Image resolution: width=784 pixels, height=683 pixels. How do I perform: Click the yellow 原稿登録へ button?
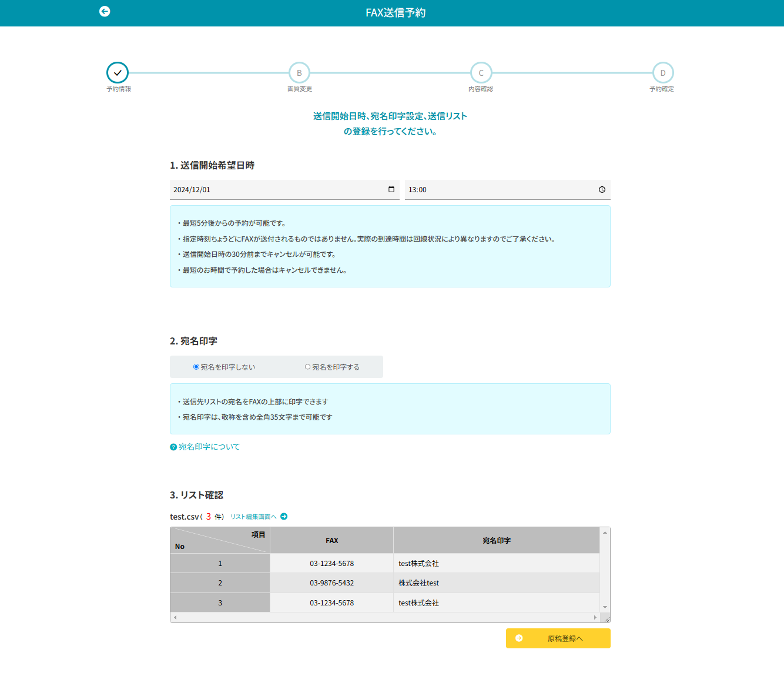pos(558,638)
